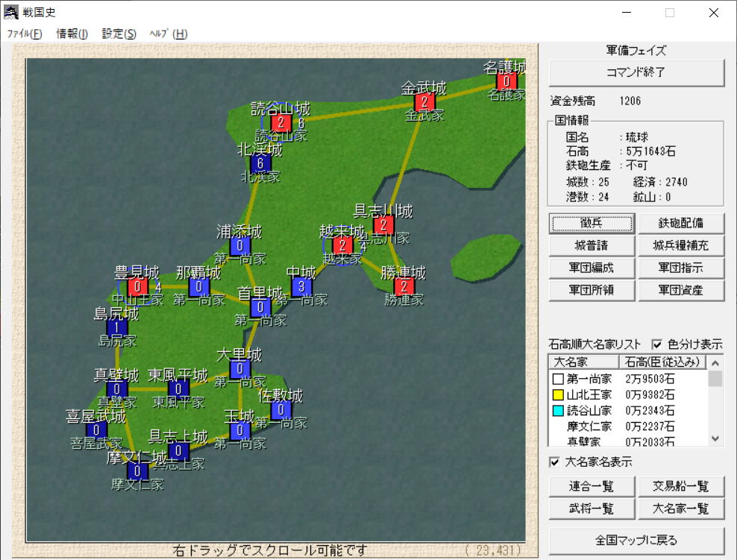Click the red 金武城 castle icon
The width and height of the screenshot is (737, 560).
(x=424, y=102)
